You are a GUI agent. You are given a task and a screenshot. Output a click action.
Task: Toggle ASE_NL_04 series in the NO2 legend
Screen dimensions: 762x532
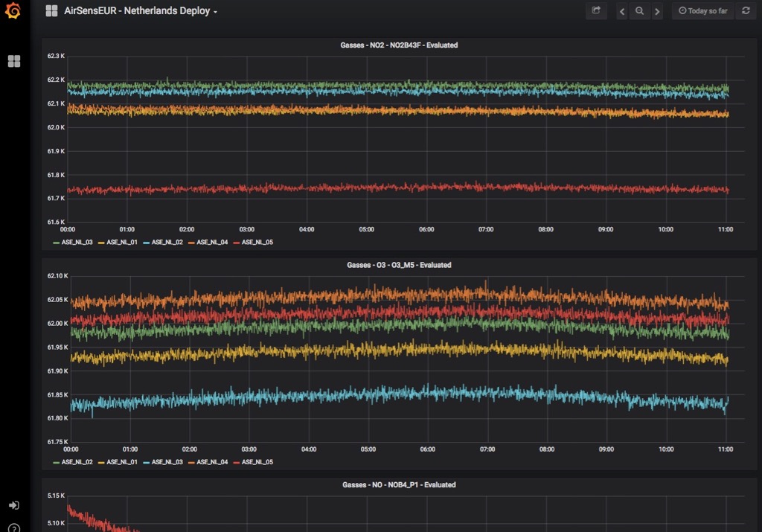[x=212, y=242]
